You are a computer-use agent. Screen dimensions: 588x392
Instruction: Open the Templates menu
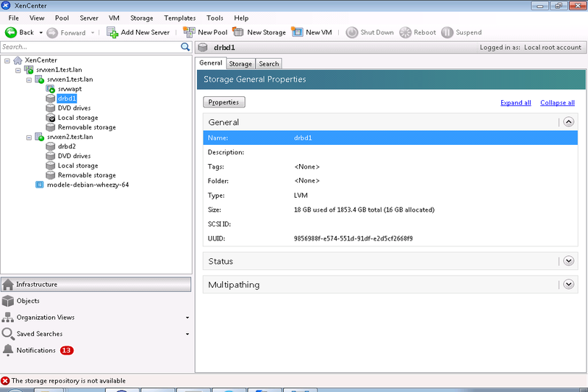(180, 18)
